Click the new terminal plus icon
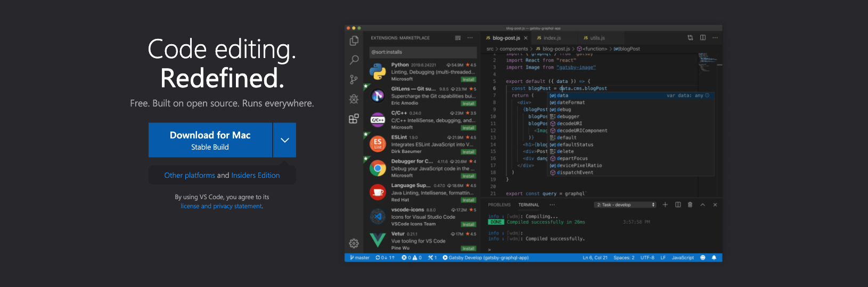The image size is (868, 287). tap(665, 204)
